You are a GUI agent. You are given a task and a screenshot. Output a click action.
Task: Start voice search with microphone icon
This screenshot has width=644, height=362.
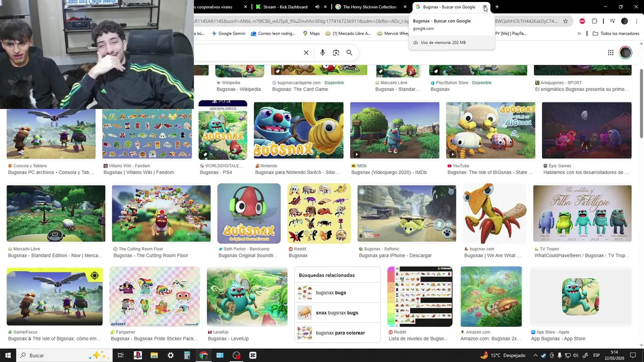(x=323, y=53)
